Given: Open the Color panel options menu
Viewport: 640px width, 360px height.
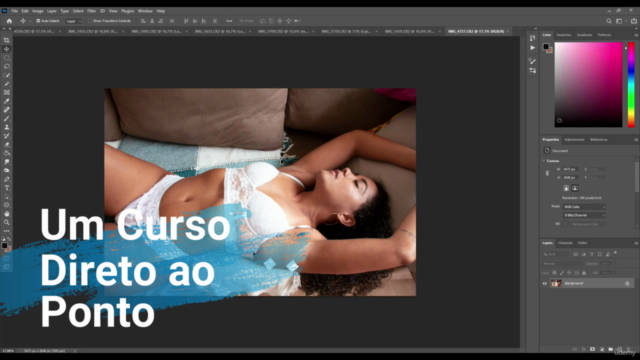Looking at the screenshot, I should coord(636,35).
